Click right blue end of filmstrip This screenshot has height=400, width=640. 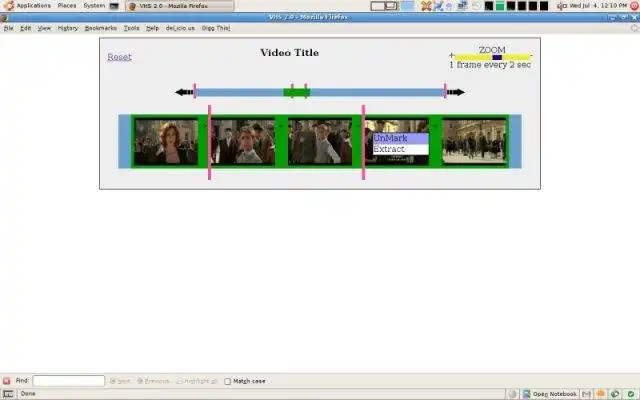coord(515,141)
